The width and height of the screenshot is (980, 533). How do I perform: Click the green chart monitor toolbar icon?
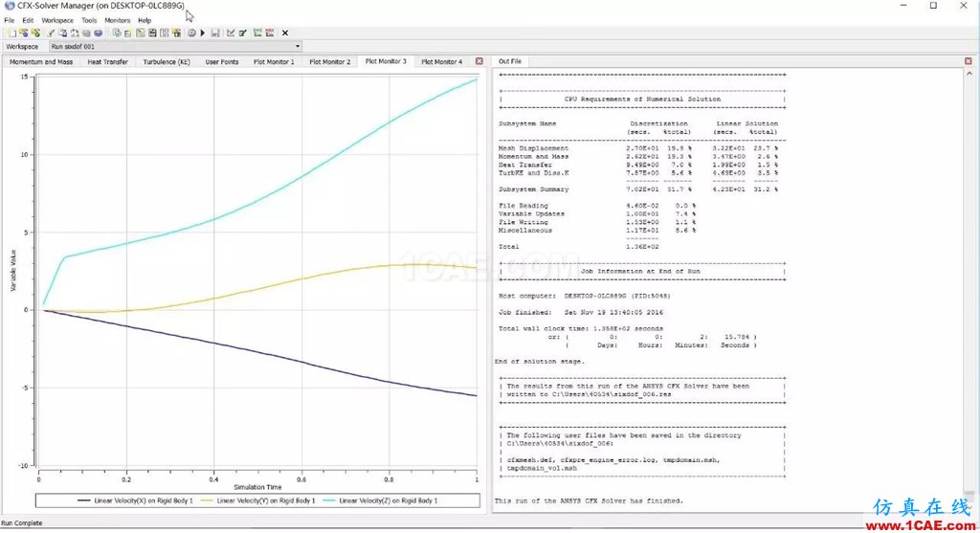(256, 33)
